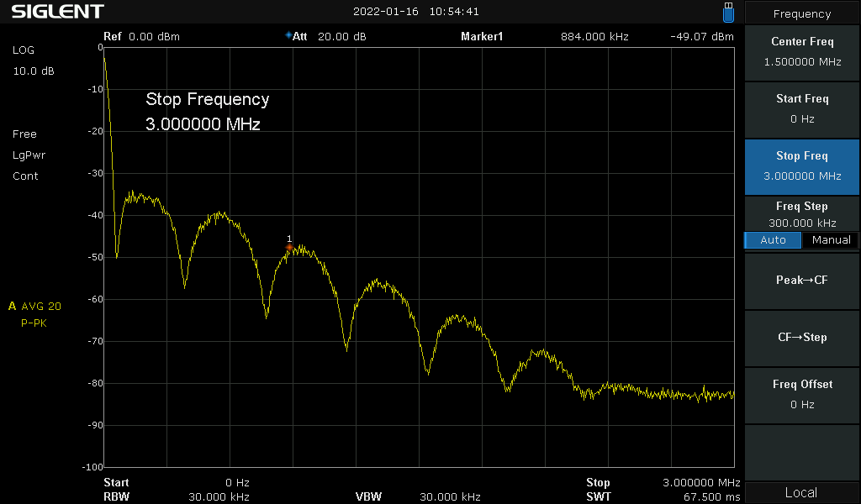The height and width of the screenshot is (504, 861).
Task: Select marker 1 diamond on the trace
Action: point(289,248)
